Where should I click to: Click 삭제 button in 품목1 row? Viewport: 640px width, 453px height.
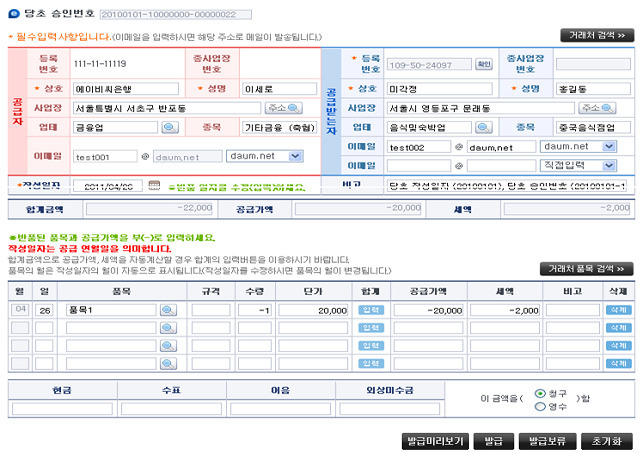coord(619,310)
